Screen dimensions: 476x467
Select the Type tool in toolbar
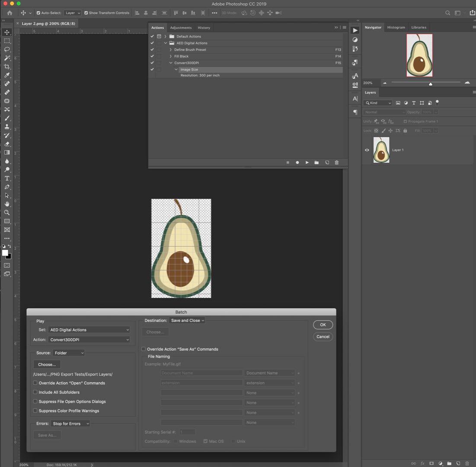point(7,178)
